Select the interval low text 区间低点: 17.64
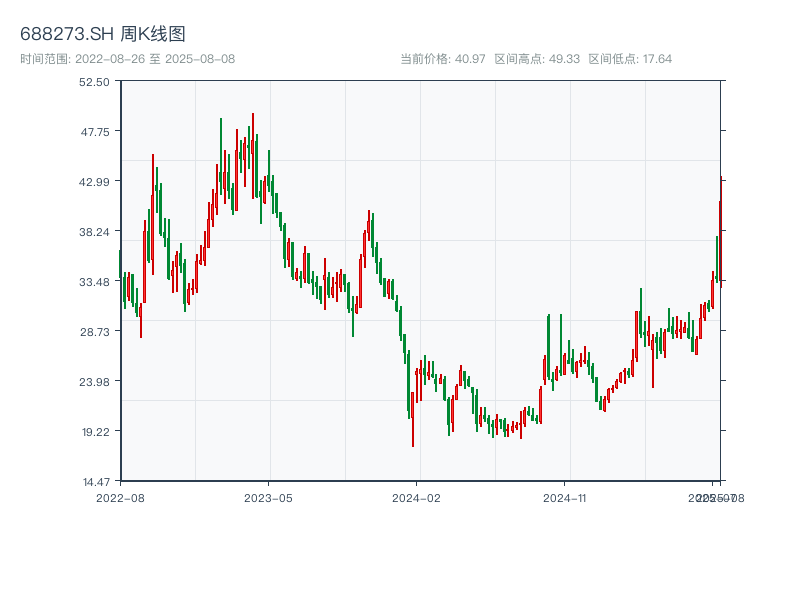800x600 pixels. [x=630, y=59]
